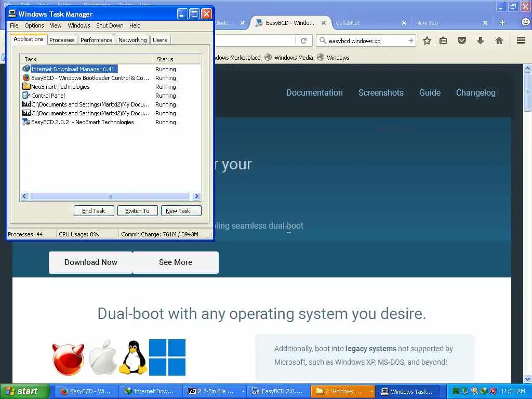532x399 pixels.
Task: Open the View menu in Task Manager
Action: point(56,25)
